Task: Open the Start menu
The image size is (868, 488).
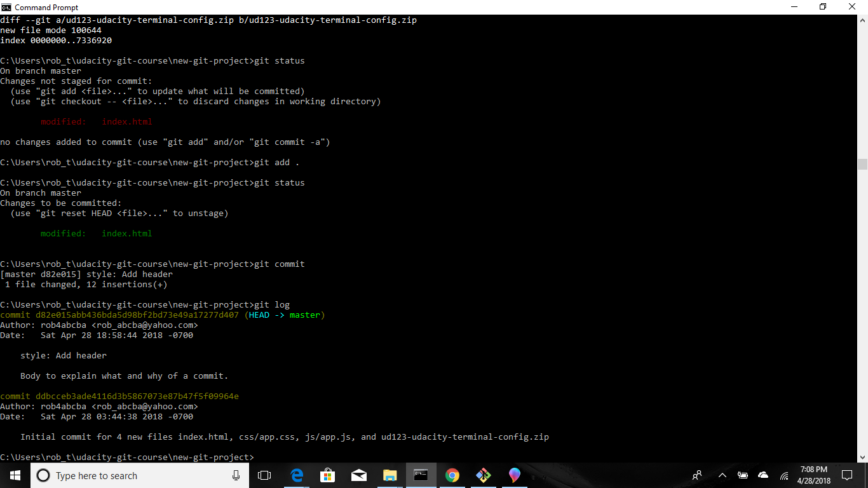Action: pos(13,475)
